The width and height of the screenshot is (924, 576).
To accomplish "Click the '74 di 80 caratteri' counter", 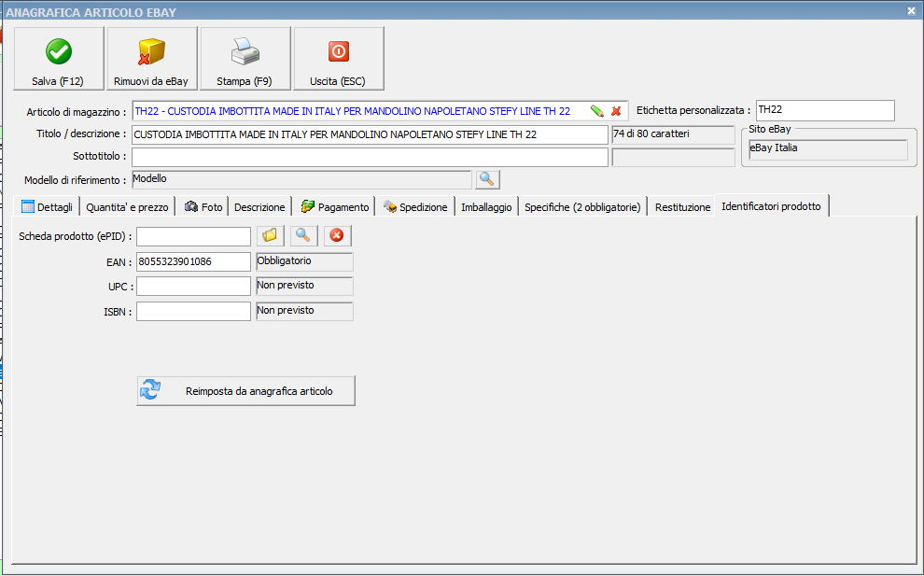I will (x=674, y=135).
